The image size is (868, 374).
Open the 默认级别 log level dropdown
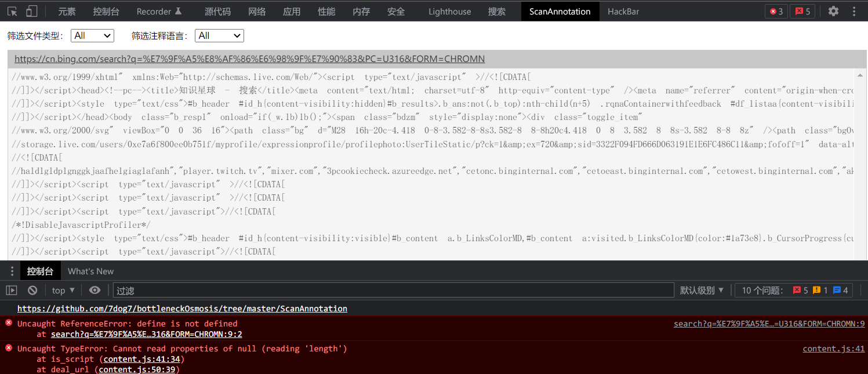point(702,290)
